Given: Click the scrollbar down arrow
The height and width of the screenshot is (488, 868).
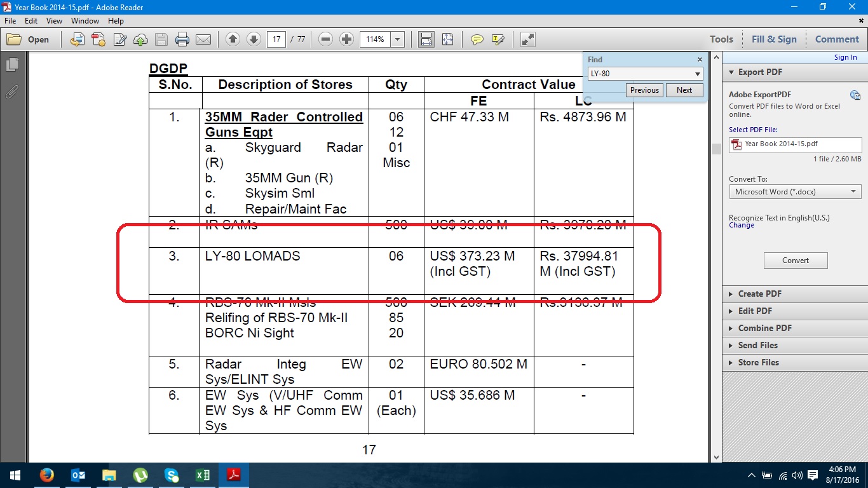Looking at the screenshot, I should tap(716, 457).
